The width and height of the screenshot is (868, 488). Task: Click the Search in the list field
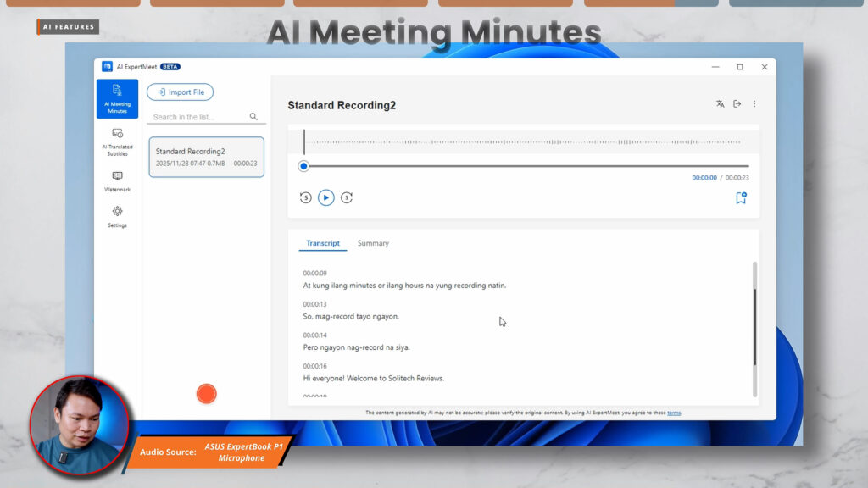(199, 117)
